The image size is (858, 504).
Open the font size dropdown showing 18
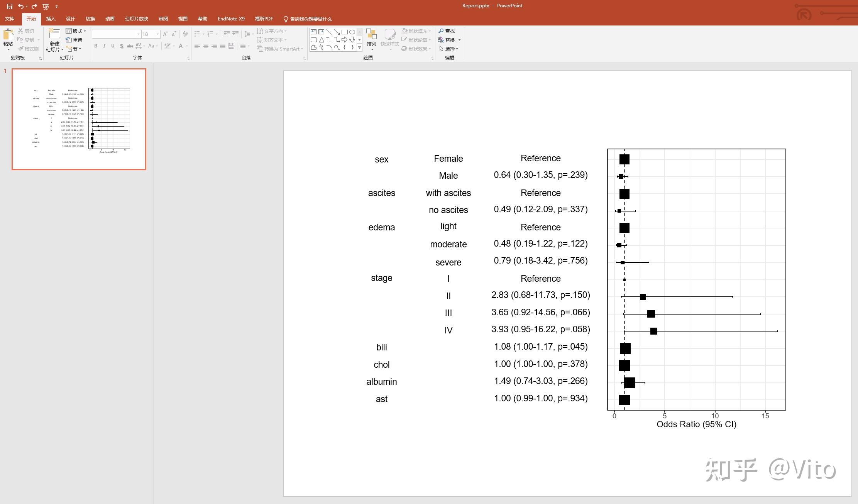[157, 34]
